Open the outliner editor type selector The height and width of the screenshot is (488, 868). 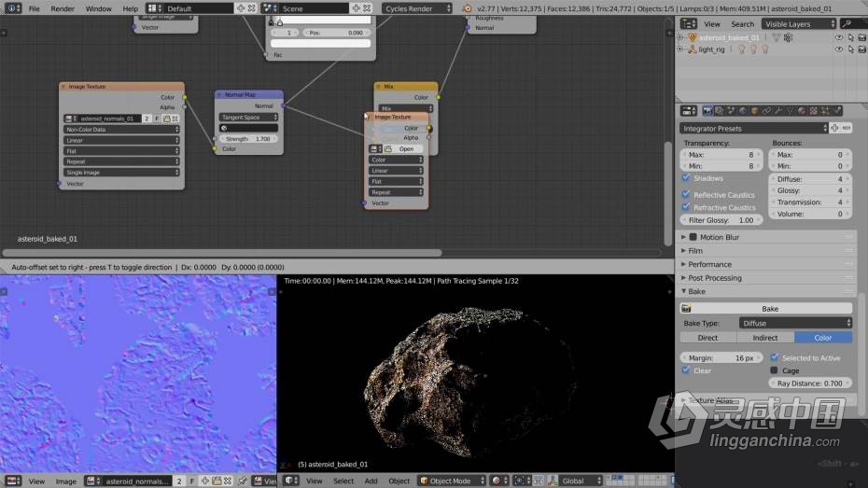pyautogui.click(x=688, y=23)
